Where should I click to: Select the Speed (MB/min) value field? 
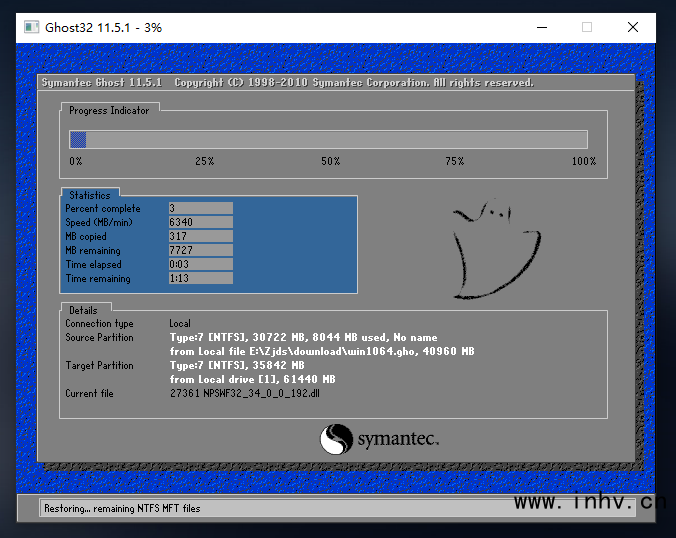coord(200,222)
